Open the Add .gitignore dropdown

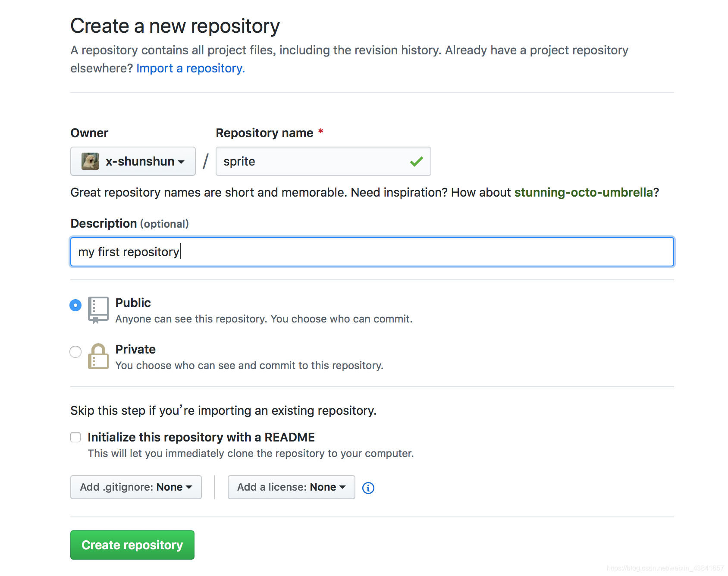coord(136,487)
